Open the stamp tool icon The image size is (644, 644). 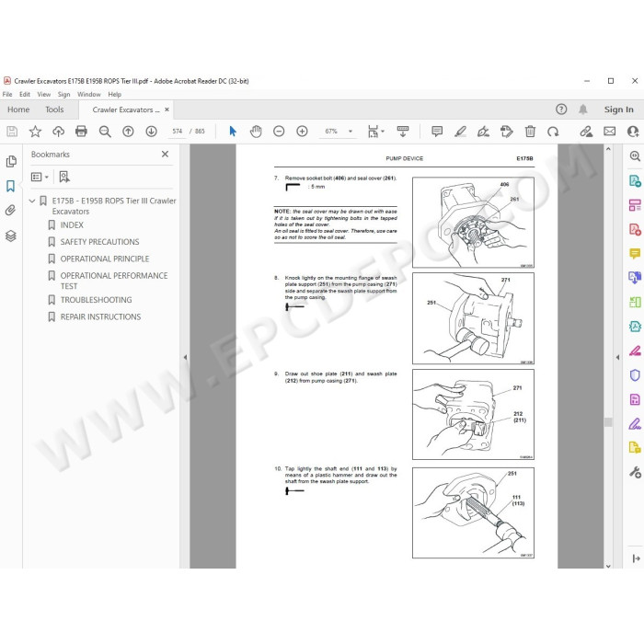pos(506,132)
